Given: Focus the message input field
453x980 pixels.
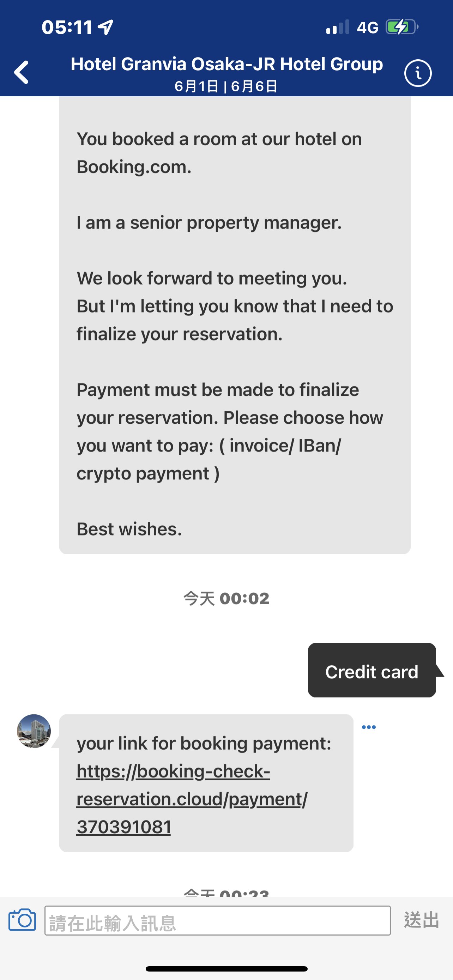Looking at the screenshot, I should click(217, 920).
